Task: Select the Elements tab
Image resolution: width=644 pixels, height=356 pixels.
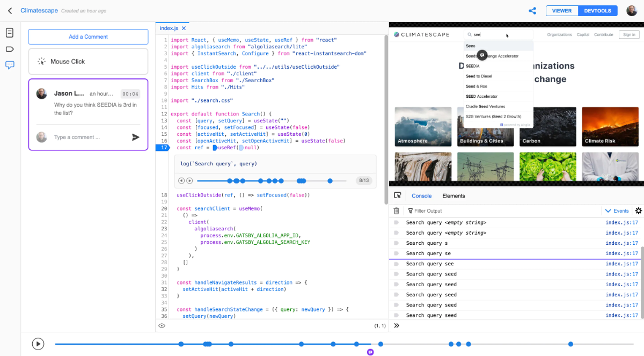Action: (x=453, y=196)
